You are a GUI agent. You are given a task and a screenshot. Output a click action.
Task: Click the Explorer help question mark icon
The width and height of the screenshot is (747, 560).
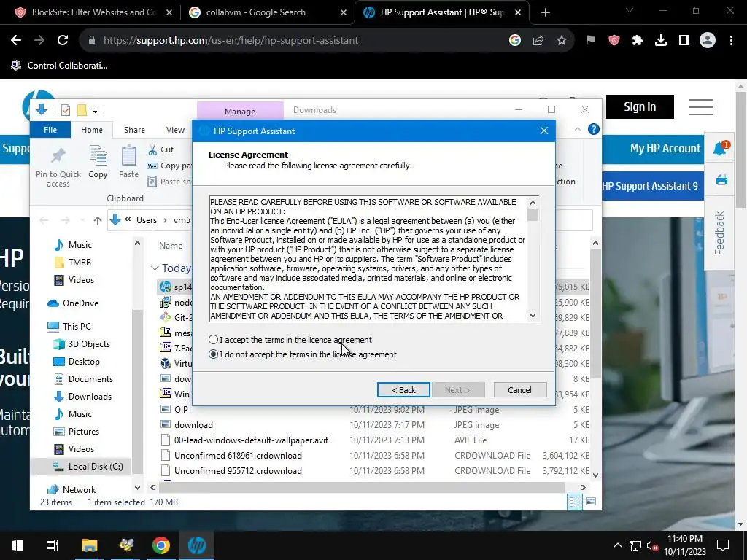(594, 129)
